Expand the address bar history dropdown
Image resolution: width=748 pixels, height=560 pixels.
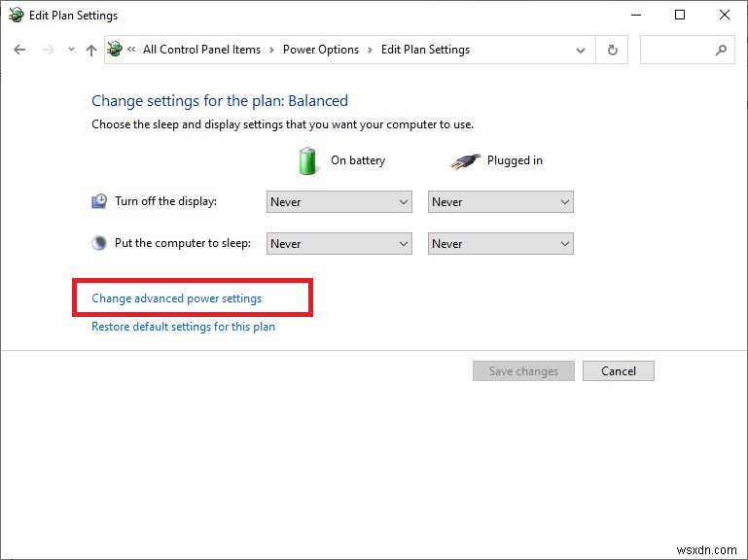tap(581, 50)
